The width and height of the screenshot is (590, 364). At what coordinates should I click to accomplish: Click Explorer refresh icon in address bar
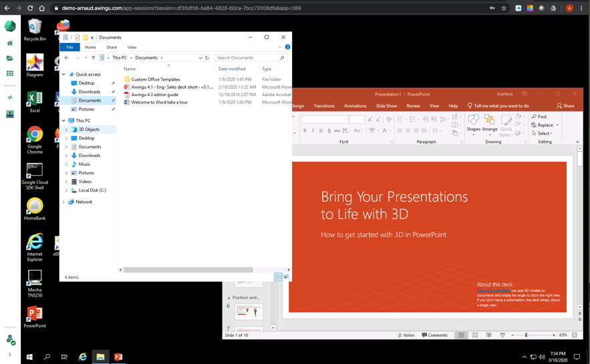click(206, 58)
